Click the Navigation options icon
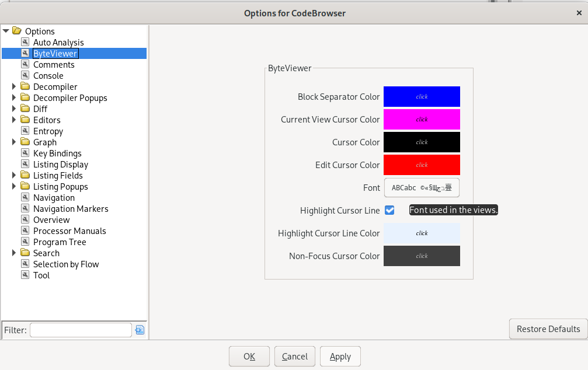Viewport: 588px width, 370px height. click(25, 197)
